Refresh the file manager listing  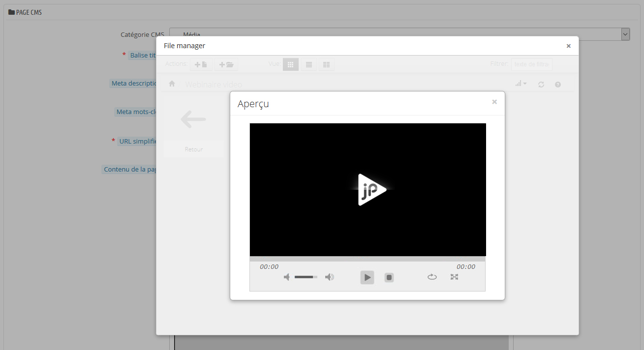tap(541, 85)
